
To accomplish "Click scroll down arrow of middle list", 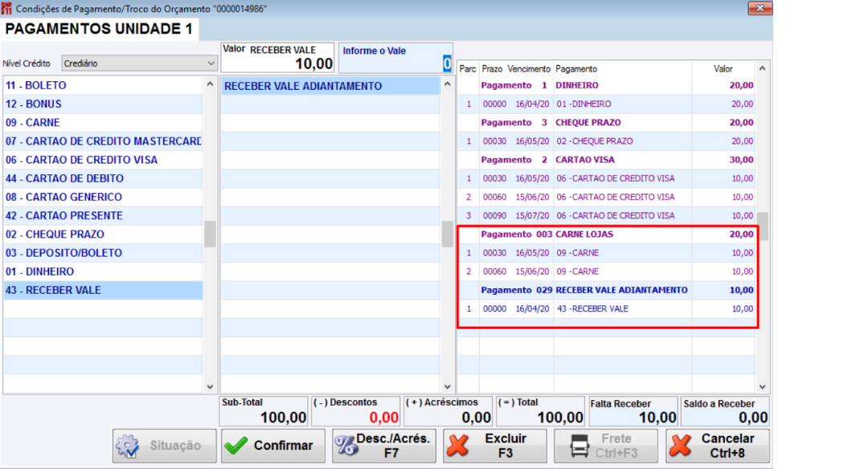I will point(448,386).
